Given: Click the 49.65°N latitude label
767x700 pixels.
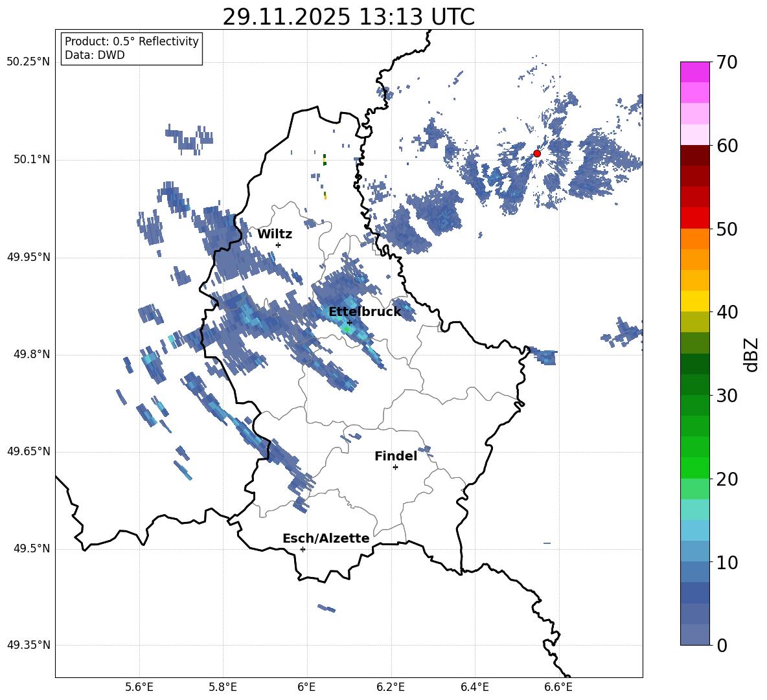Looking at the screenshot, I should point(29,451).
